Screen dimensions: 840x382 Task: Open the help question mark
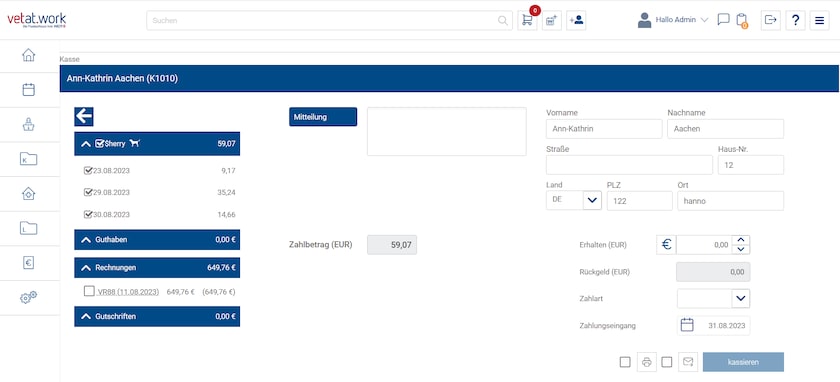point(796,20)
